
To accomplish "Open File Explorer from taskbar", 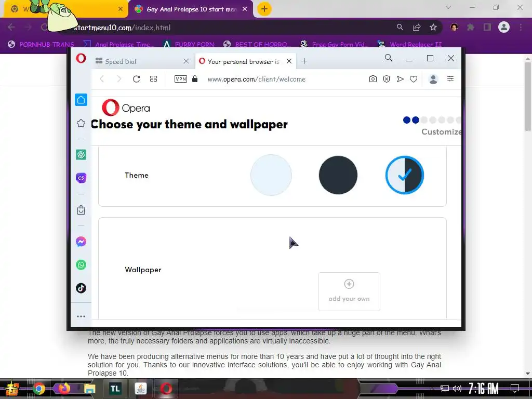I will pos(89,389).
